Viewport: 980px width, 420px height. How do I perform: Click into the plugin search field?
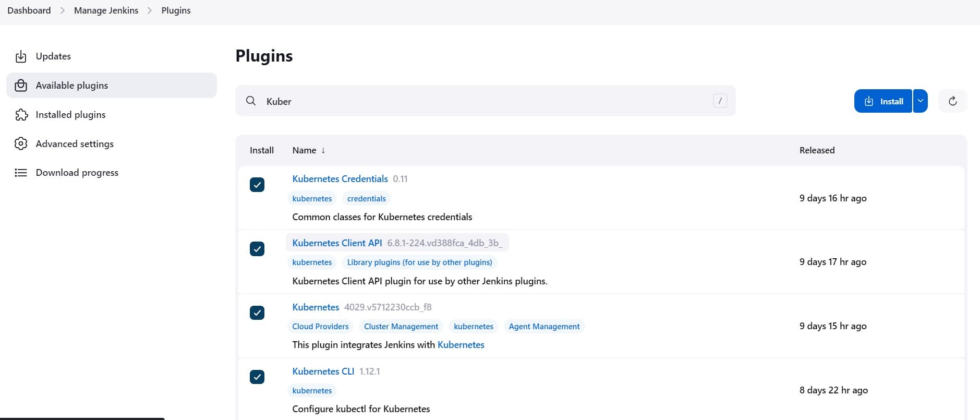(485, 101)
